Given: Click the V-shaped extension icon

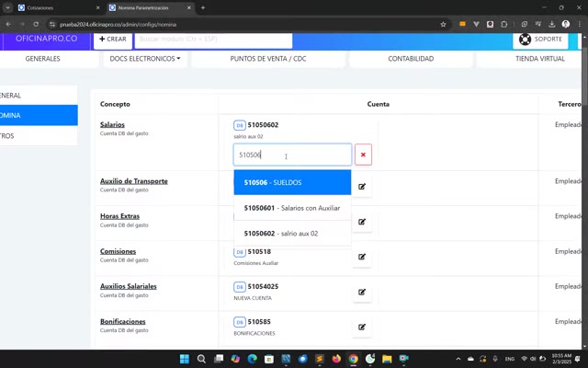Looking at the screenshot, I should coord(476,25).
